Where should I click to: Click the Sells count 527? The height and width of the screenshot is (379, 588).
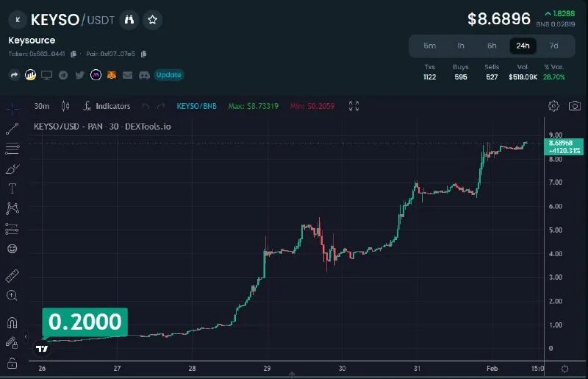[x=492, y=77]
